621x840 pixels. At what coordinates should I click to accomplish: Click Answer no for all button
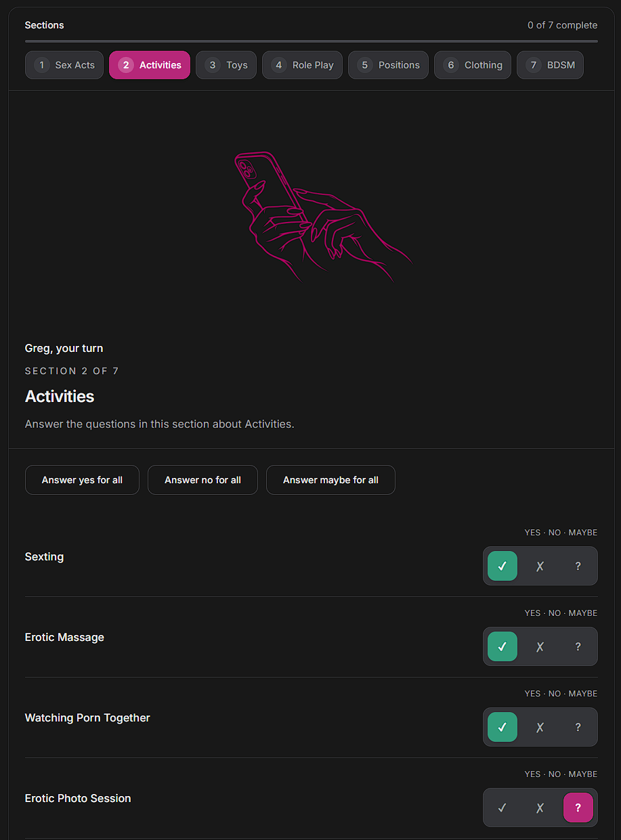[202, 480]
